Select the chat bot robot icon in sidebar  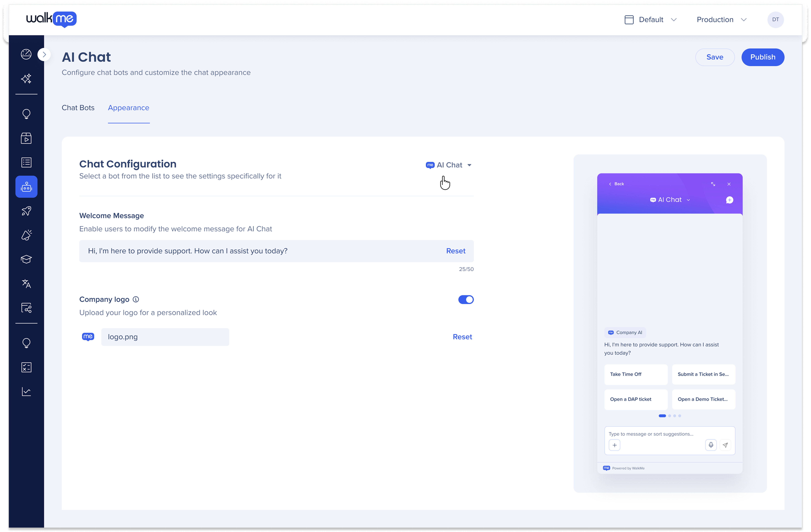pos(26,187)
